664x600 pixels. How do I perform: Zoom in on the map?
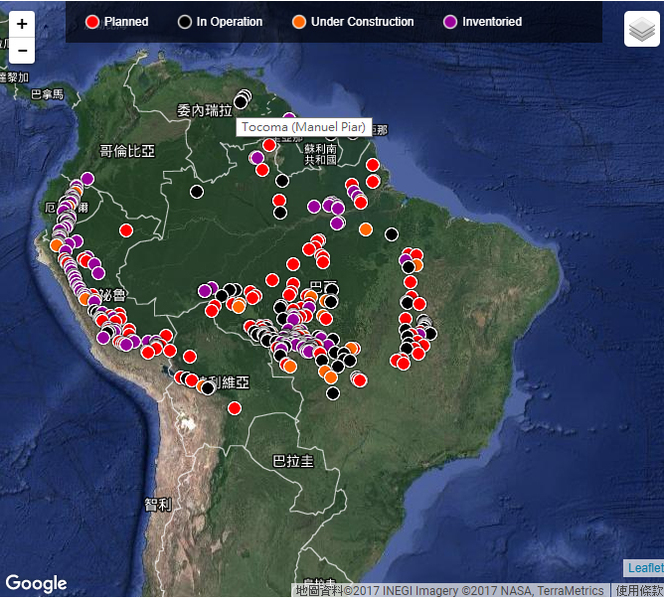[21, 24]
